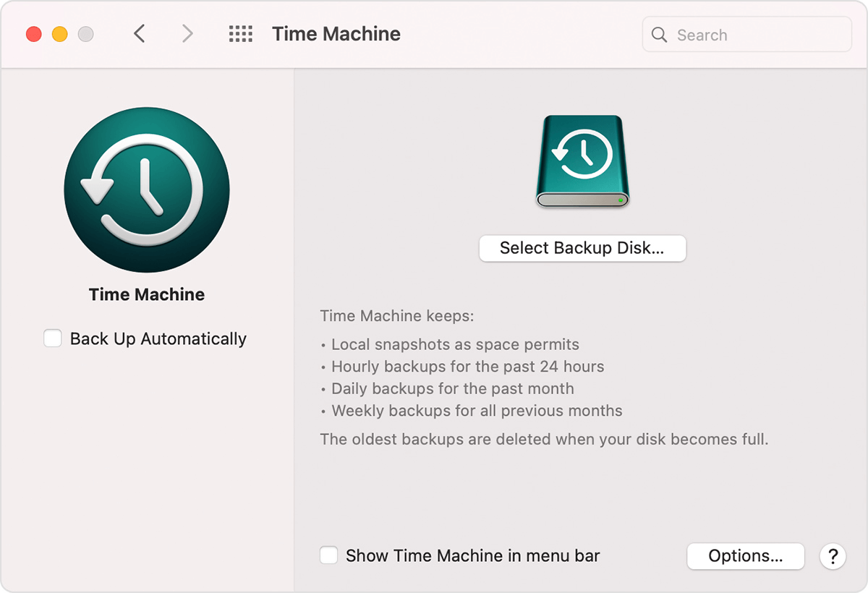
Task: Click the teal backup disk icon
Action: coord(582,161)
